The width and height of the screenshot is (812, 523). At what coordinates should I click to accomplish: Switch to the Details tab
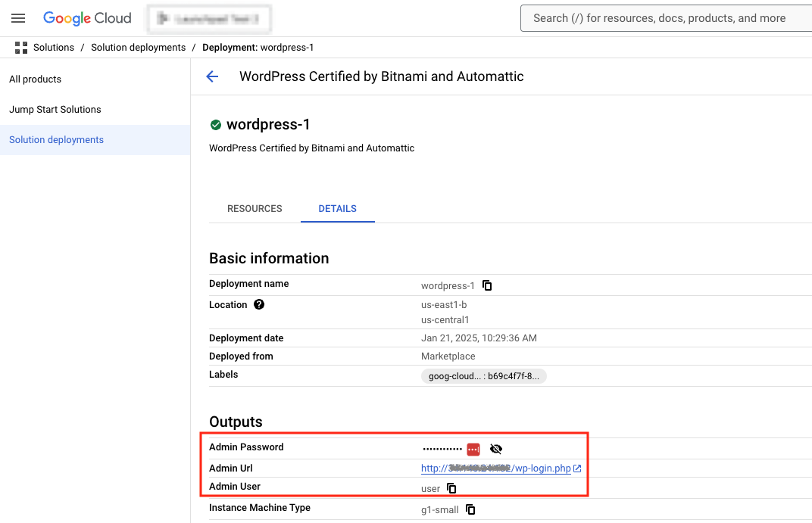338,208
